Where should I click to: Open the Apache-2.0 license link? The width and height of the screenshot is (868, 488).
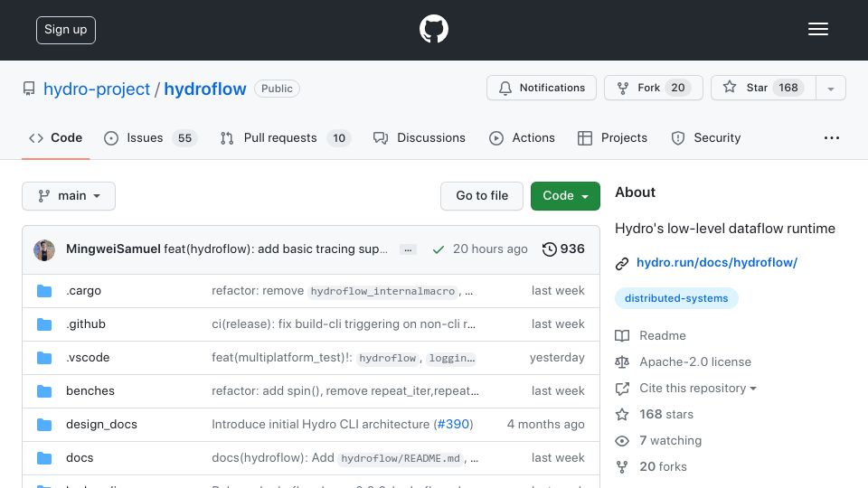tap(695, 361)
